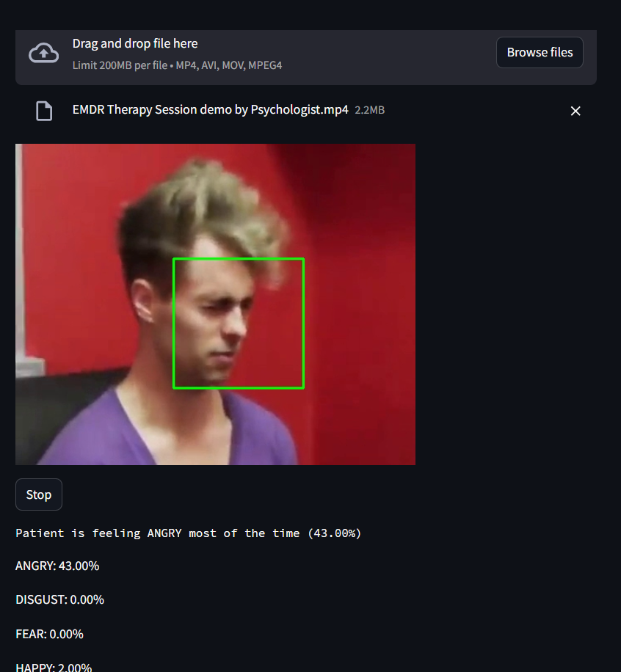Click the man's ear in the video frame
The width and height of the screenshot is (621, 672).
coord(143,300)
